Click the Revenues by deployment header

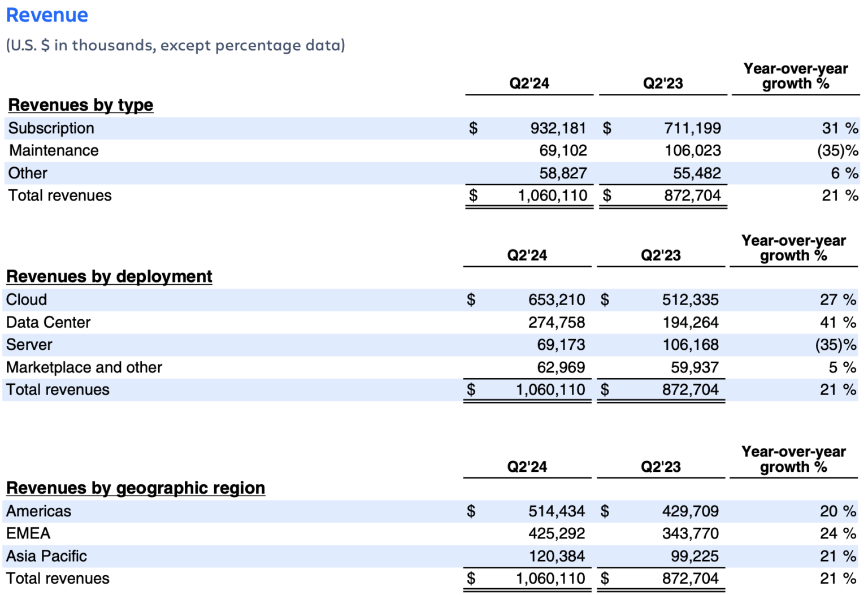[109, 276]
